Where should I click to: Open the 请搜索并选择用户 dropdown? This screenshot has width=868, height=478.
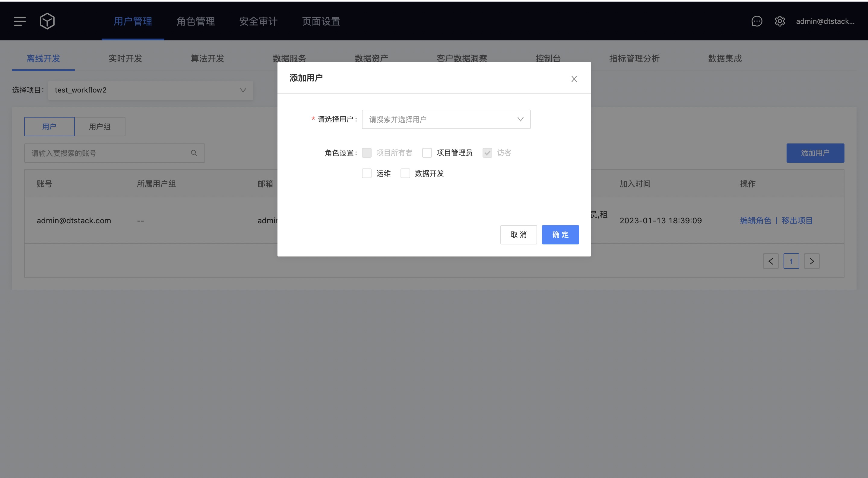click(446, 119)
